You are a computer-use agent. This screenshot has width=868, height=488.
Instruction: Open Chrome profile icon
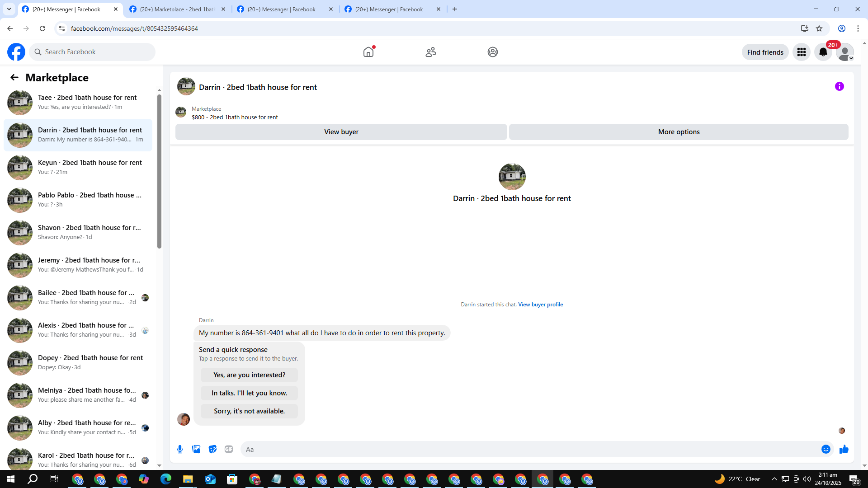click(x=842, y=28)
